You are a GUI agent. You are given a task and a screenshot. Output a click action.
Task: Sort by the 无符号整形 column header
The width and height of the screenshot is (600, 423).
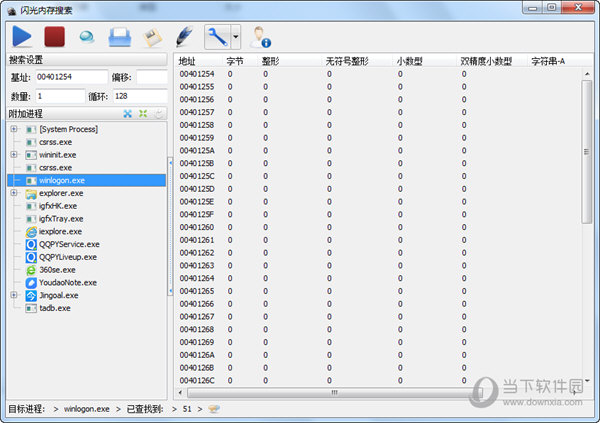coord(357,61)
